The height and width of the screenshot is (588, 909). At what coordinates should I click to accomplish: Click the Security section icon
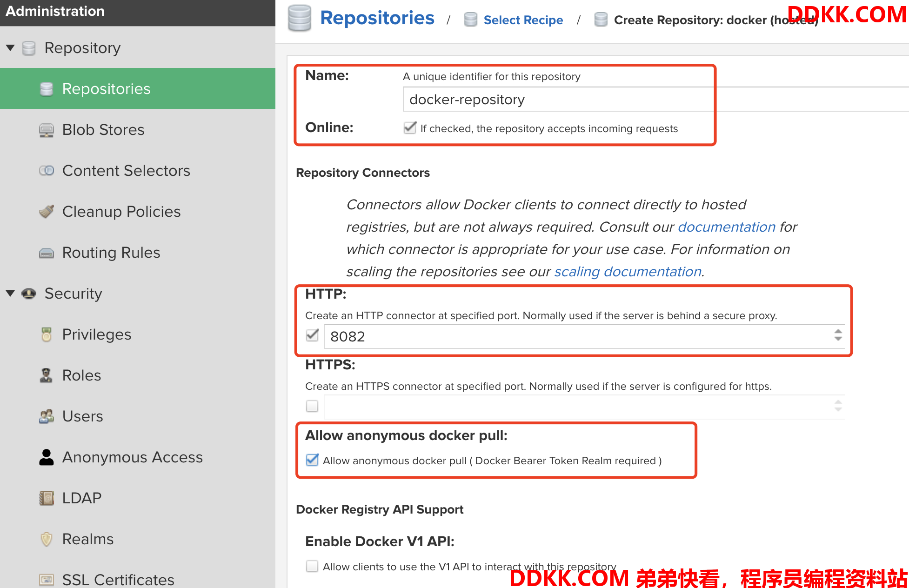pyautogui.click(x=29, y=294)
